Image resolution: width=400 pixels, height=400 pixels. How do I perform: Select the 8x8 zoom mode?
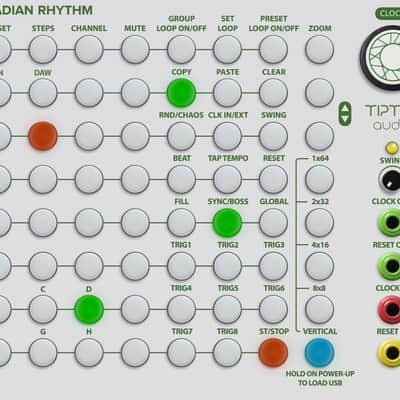pyautogui.click(x=320, y=309)
